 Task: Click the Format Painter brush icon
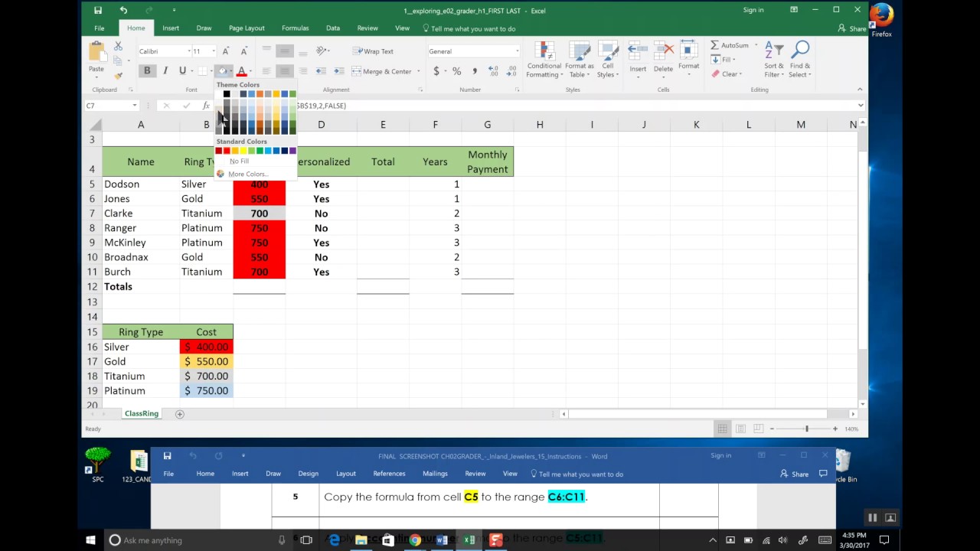point(118,75)
